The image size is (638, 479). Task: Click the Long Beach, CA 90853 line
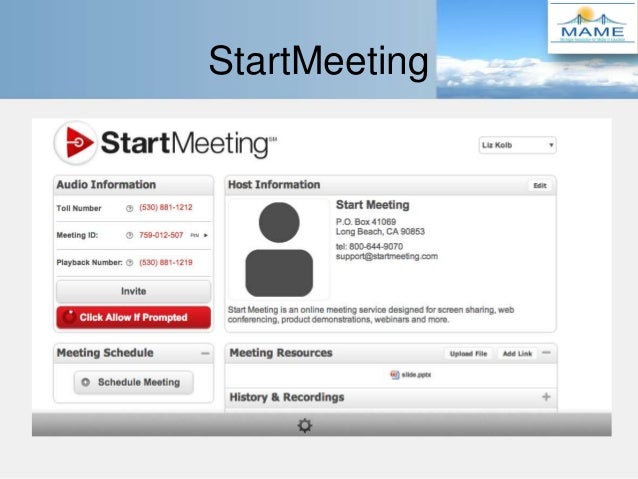pyautogui.click(x=380, y=232)
